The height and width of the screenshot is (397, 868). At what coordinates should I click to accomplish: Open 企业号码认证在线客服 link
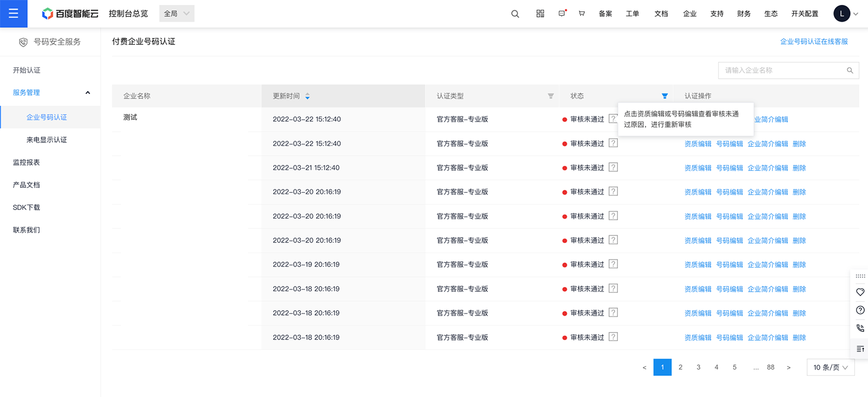coord(814,42)
